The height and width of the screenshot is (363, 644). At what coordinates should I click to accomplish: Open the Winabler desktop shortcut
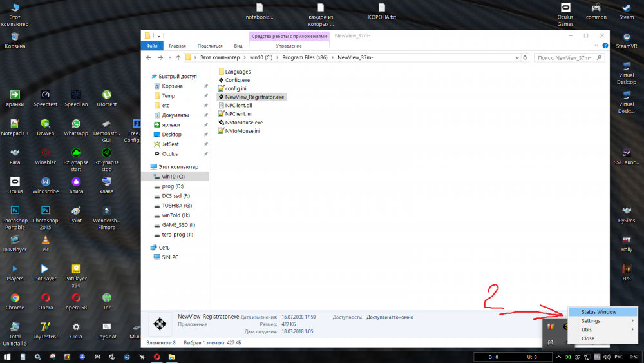(x=46, y=157)
